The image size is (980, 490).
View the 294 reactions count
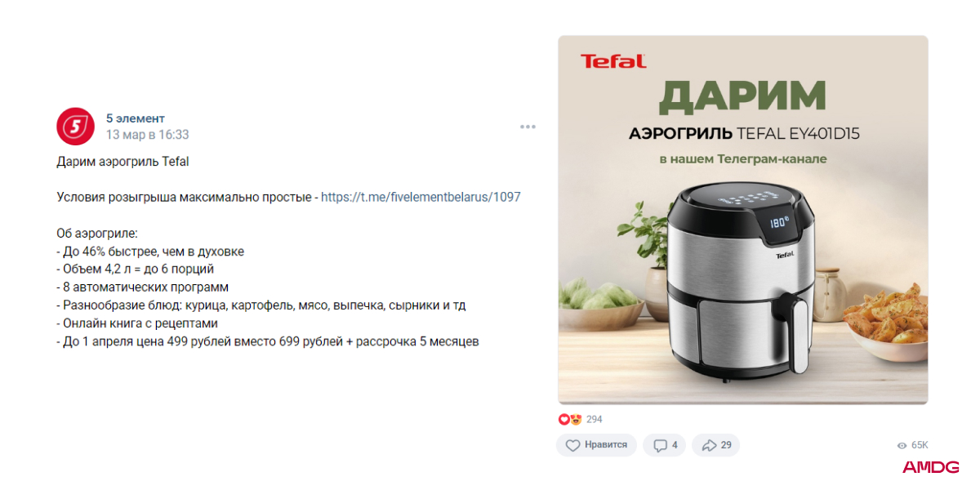pyautogui.click(x=595, y=420)
